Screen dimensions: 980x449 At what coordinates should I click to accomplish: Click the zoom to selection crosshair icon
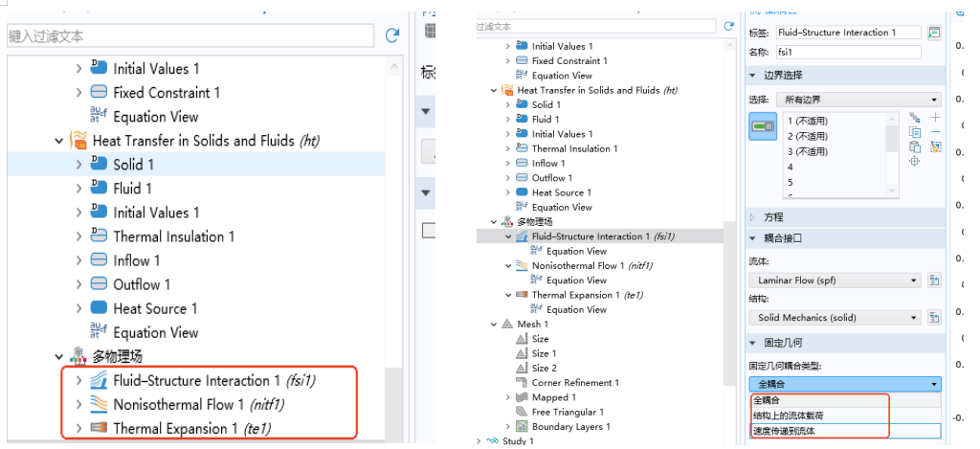coord(915,162)
